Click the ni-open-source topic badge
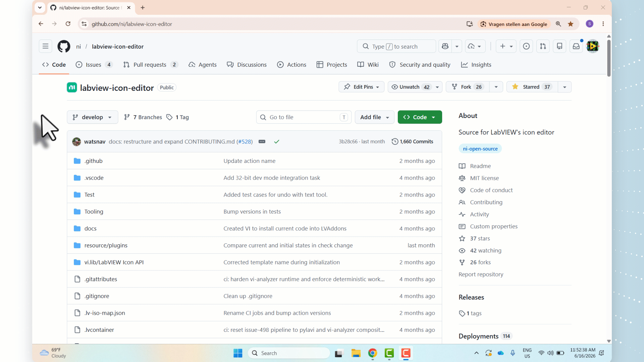 click(x=480, y=148)
